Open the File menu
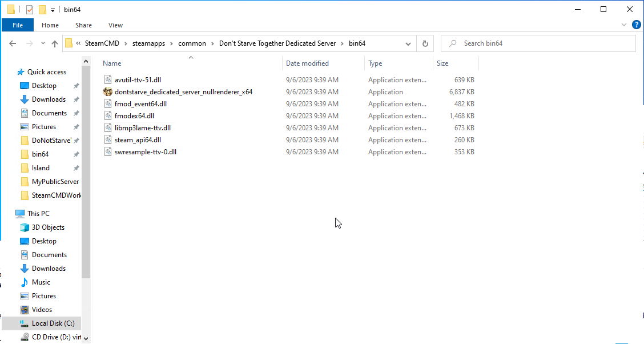 pyautogui.click(x=18, y=25)
